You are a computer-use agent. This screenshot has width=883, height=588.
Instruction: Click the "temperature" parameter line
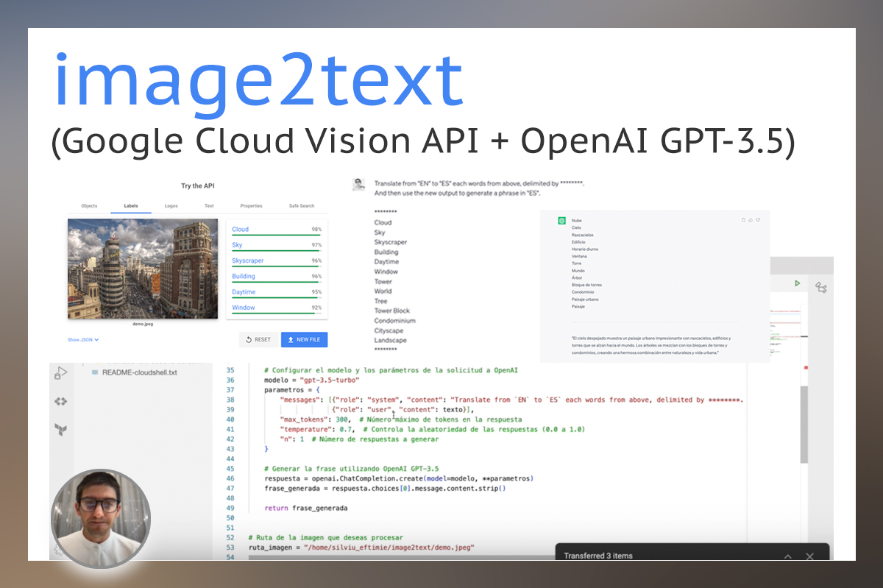[433, 429]
